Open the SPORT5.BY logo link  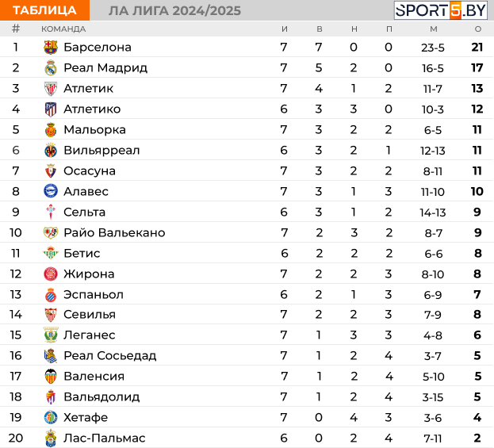[440, 10]
